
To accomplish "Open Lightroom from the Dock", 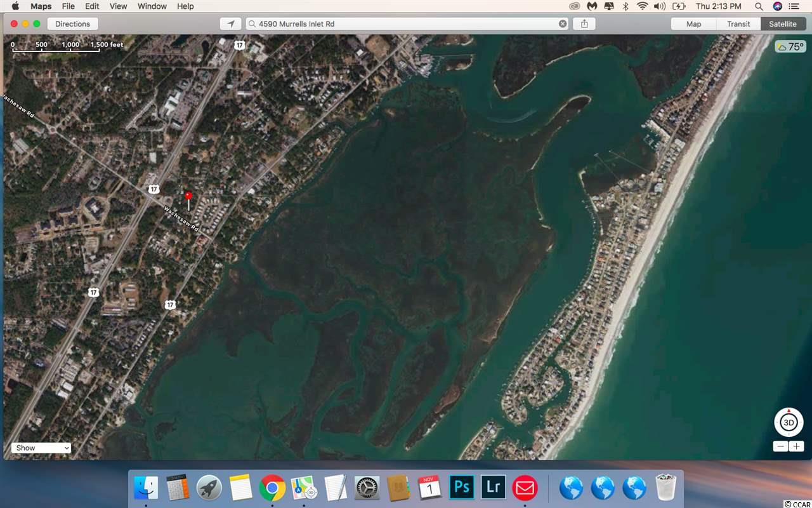I will (494, 488).
